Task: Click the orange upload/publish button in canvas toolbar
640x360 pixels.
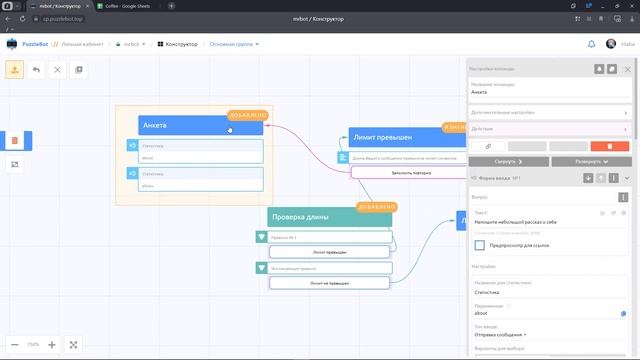Action: pyautogui.click(x=15, y=70)
